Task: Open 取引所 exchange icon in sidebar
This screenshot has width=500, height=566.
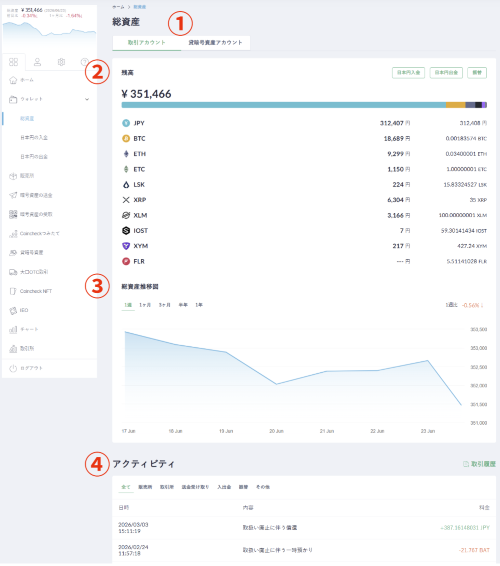Action: coord(13,349)
